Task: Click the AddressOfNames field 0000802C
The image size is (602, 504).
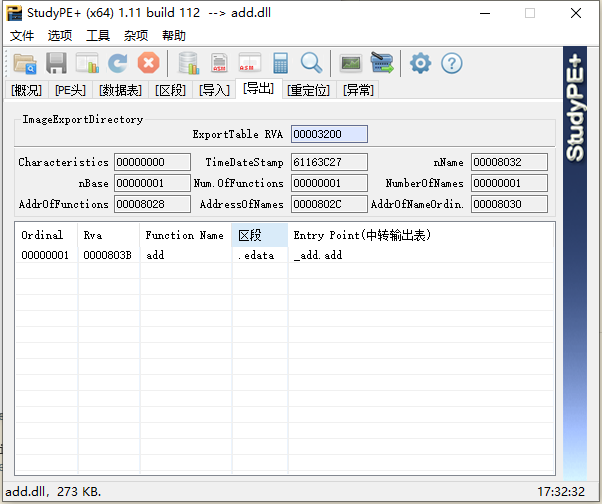Action: pyautogui.click(x=329, y=204)
